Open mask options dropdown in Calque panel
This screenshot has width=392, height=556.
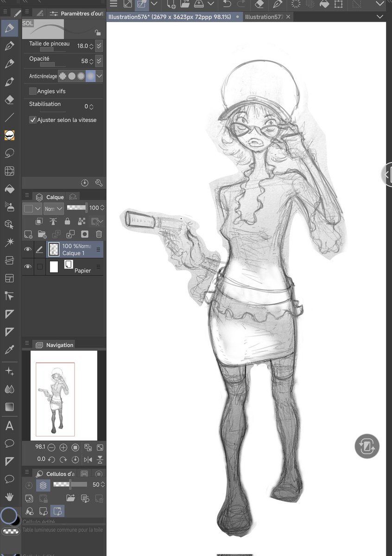pyautogui.click(x=97, y=221)
